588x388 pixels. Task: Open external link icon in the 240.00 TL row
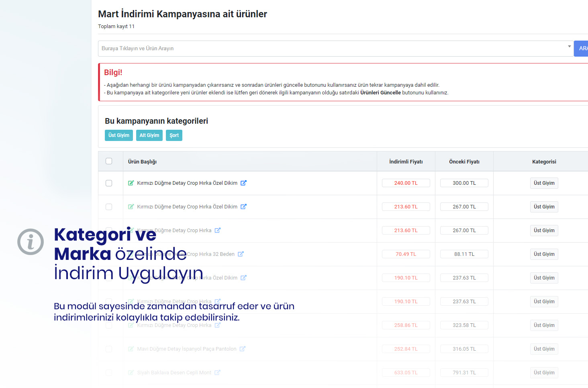(x=243, y=183)
